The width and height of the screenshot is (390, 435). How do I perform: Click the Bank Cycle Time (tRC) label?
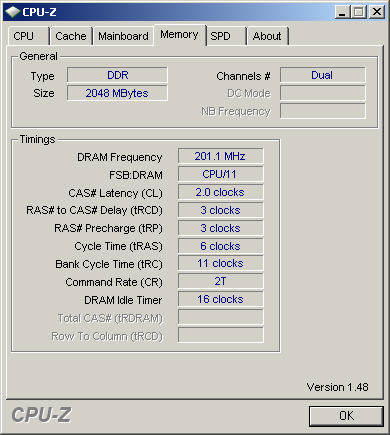[x=109, y=264]
